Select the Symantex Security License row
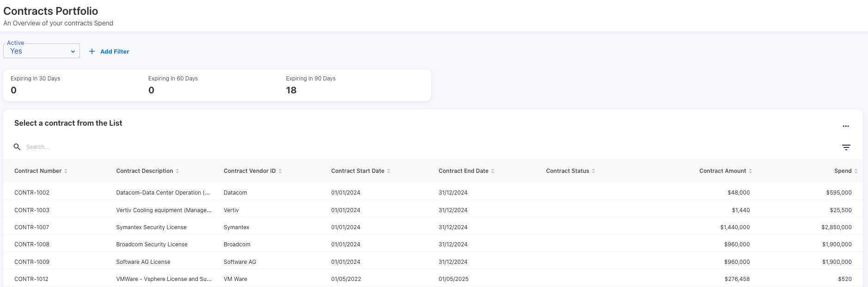The height and width of the screenshot is (287, 868). click(151, 227)
